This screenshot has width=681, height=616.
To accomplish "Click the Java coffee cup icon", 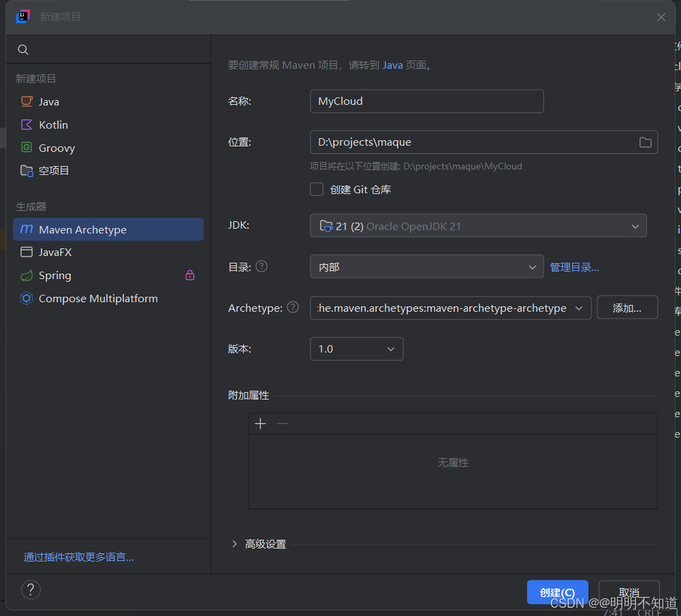I will (27, 101).
